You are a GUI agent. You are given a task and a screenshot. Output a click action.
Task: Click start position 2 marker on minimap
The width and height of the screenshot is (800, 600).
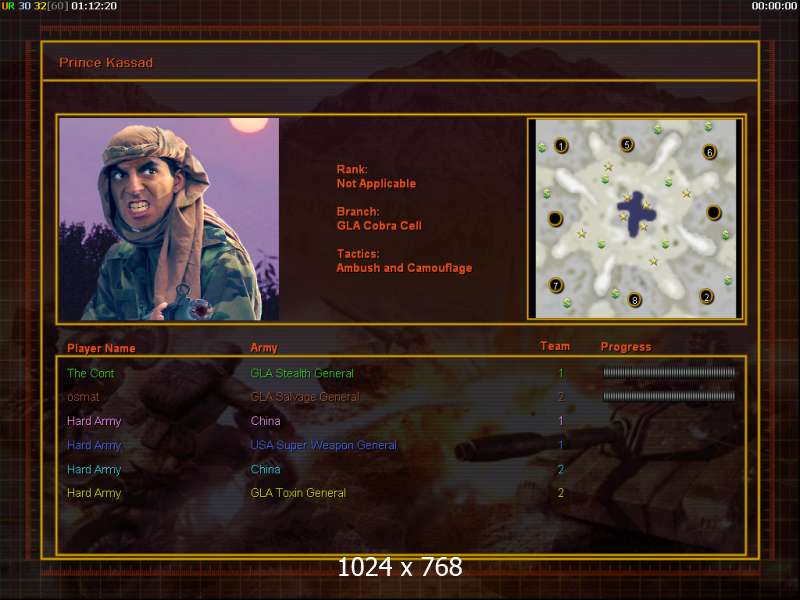706,296
